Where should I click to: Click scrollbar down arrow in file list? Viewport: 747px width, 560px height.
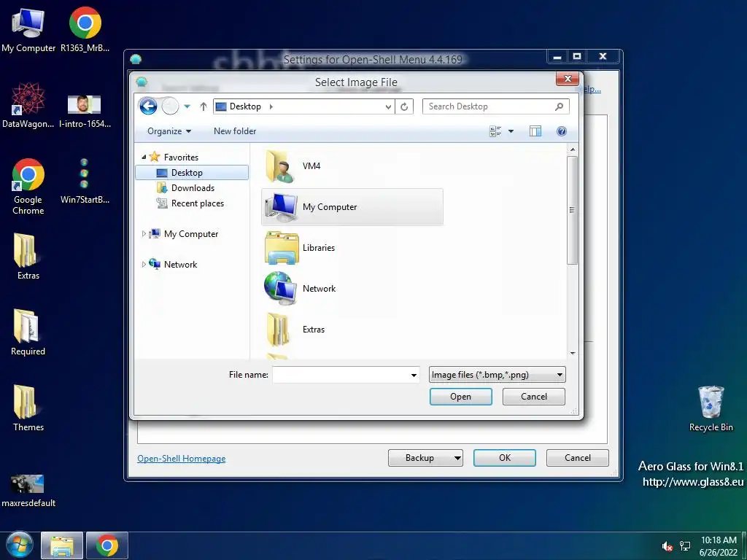click(573, 354)
